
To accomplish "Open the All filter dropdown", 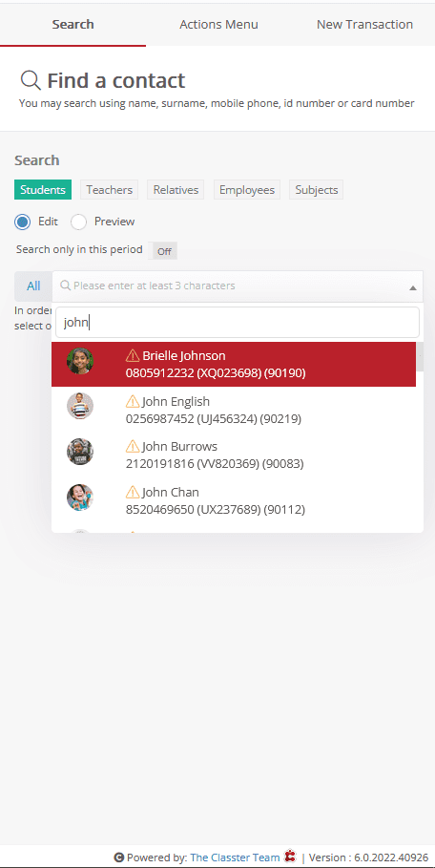I will pyautogui.click(x=33, y=286).
